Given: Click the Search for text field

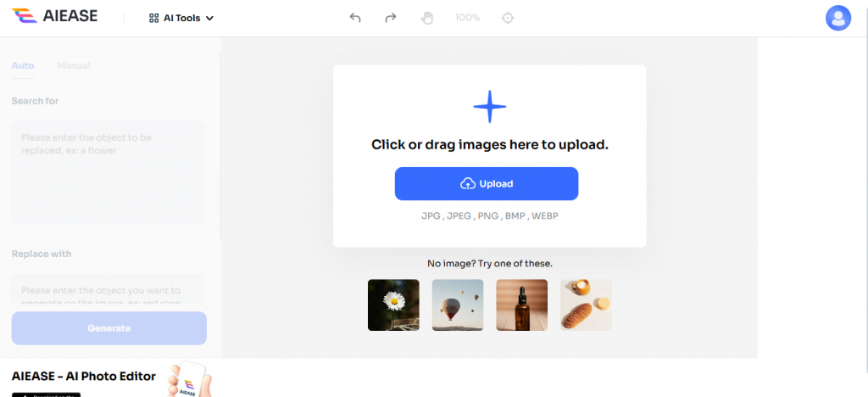Looking at the screenshot, I should click(x=108, y=172).
